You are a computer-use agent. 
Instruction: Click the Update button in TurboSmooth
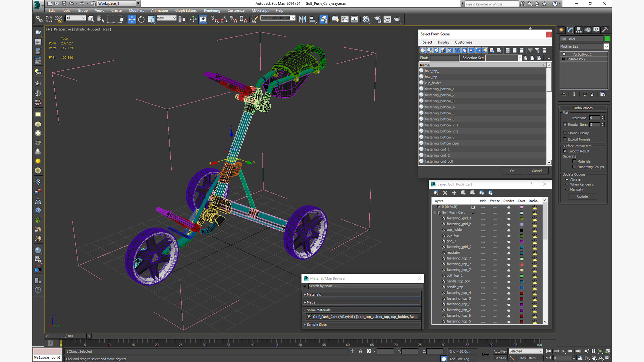[582, 196]
